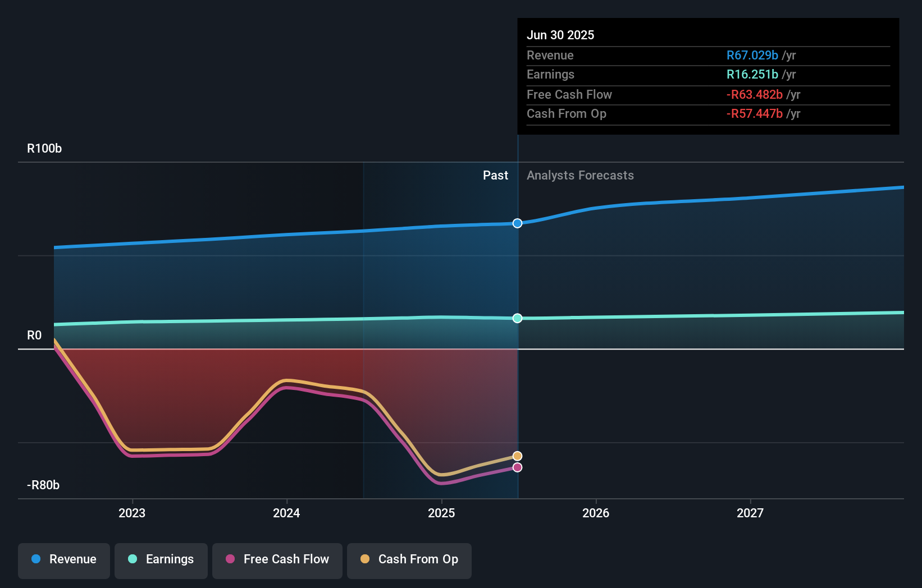922x588 pixels.
Task: Click the R100b y-axis label
Action: (x=44, y=149)
